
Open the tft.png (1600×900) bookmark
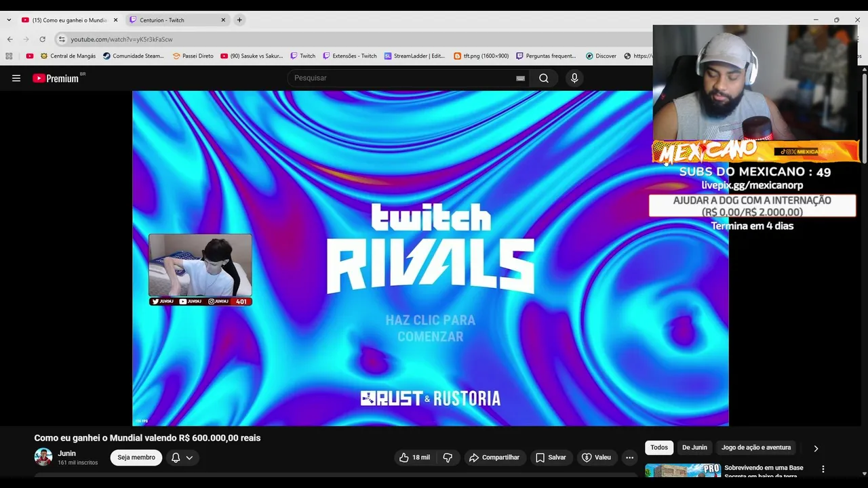(x=481, y=56)
